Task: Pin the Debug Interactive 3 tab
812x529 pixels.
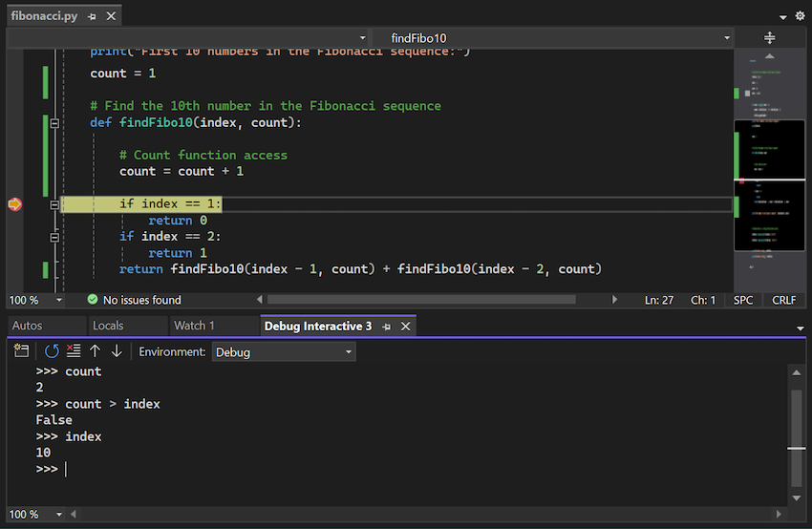Action: (x=388, y=327)
